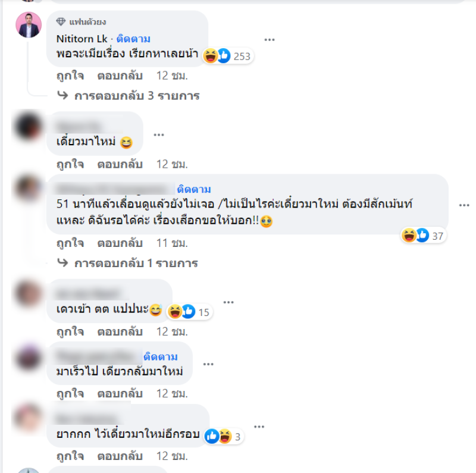Image resolution: width=476 pixels, height=473 pixels.
Task: Open three-dot menu of ยากกก comment
Action: coord(259,427)
